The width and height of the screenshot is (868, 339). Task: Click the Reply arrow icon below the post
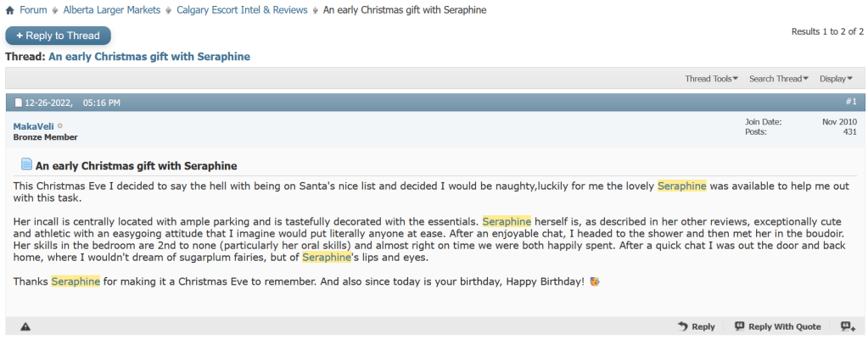[x=682, y=326]
